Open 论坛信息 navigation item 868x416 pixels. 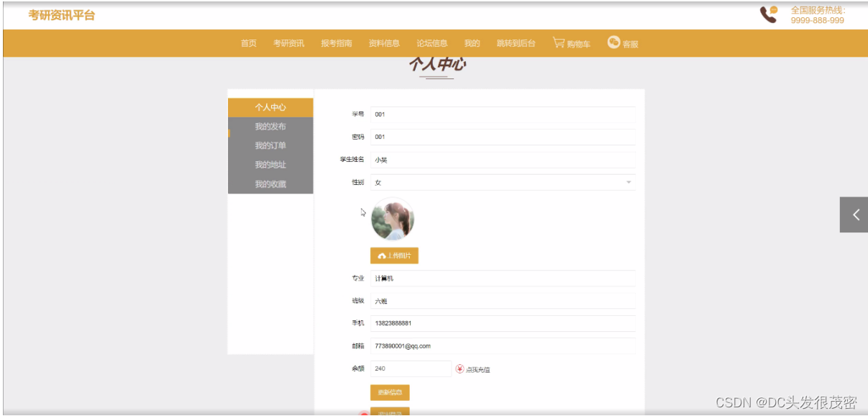(432, 43)
